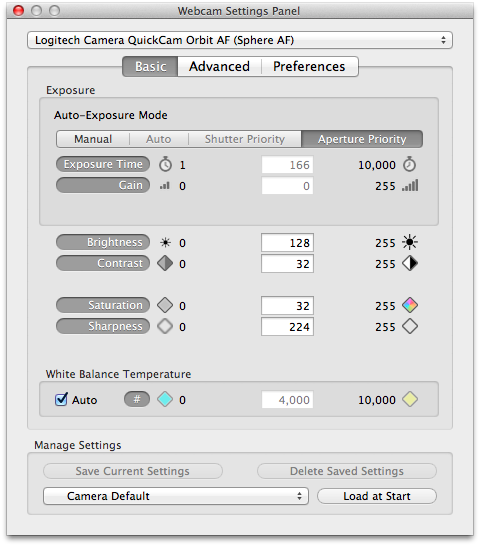
Task: Toggle the white balance # button
Action: (137, 399)
